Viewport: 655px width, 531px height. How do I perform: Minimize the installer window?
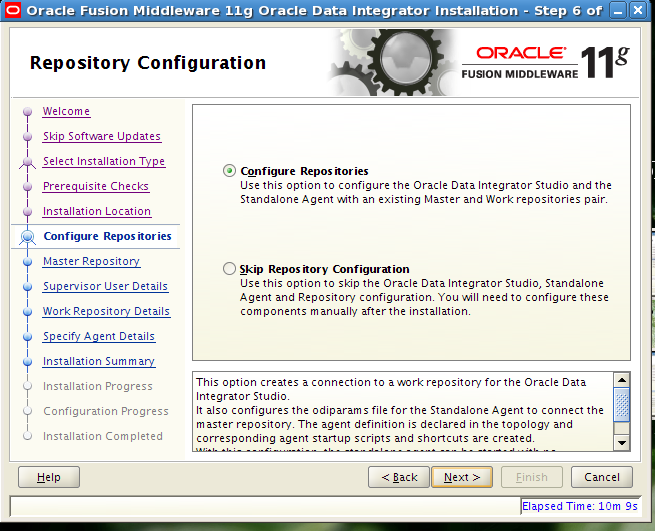[618, 10]
